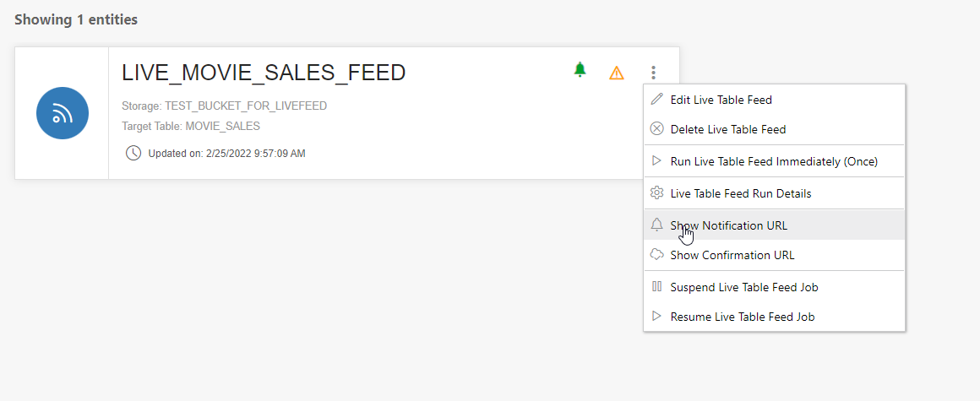Select Edit Live Table Feed
This screenshot has height=401, width=980.
[721, 100]
